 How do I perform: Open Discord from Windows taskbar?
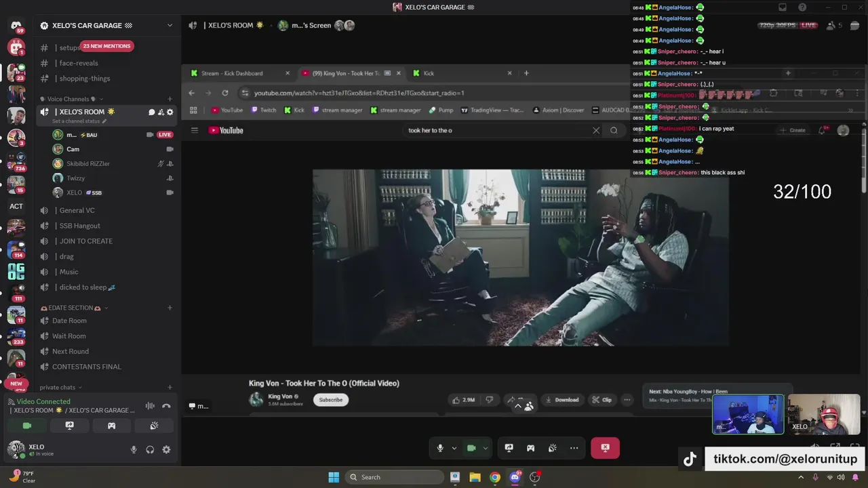point(515,477)
